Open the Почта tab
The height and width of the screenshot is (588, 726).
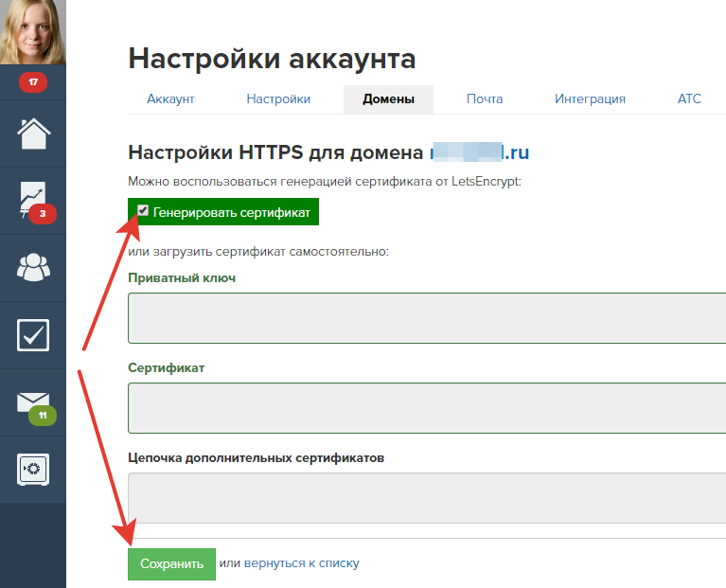click(x=485, y=99)
